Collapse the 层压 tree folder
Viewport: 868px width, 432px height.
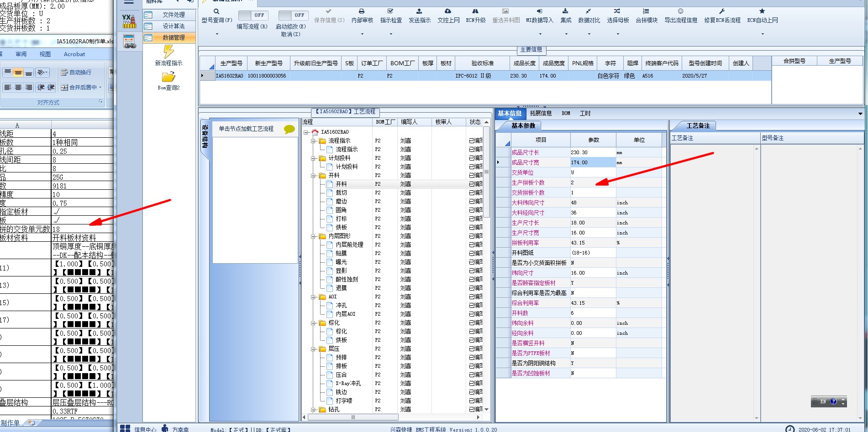[x=314, y=349]
